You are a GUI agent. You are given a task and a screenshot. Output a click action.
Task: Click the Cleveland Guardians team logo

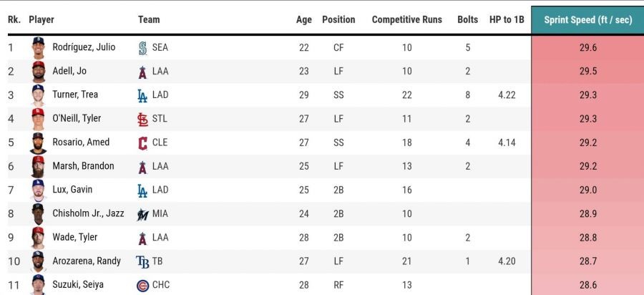pyautogui.click(x=142, y=142)
